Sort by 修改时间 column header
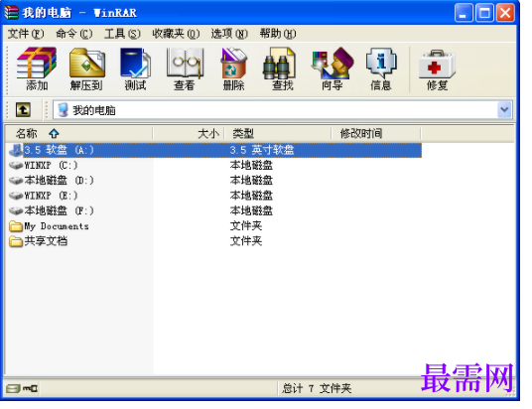 tap(375, 133)
